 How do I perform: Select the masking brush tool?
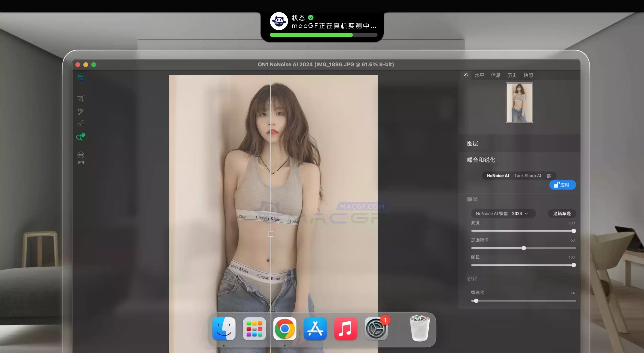pyautogui.click(x=81, y=111)
